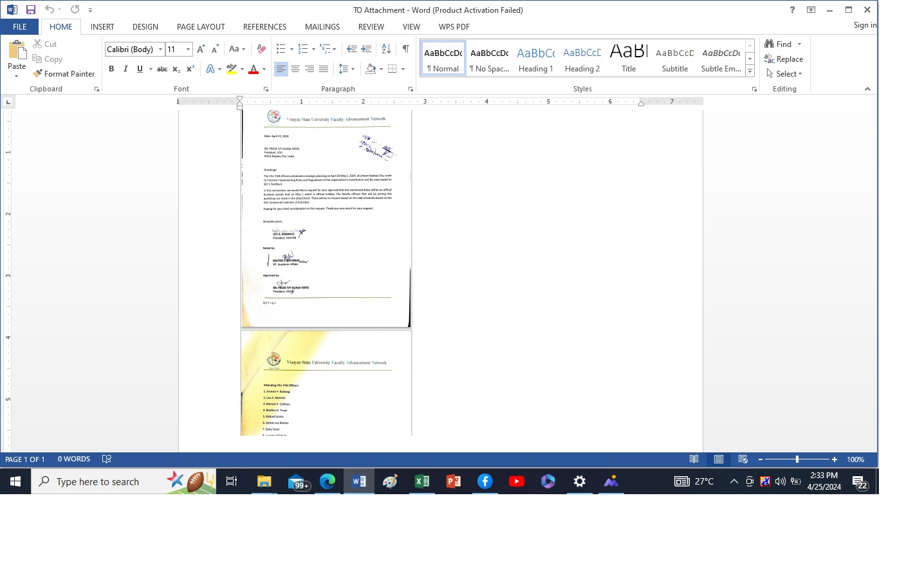Expand the Styles gallery more arrow
Viewport: 924px width, 583px height.
pyautogui.click(x=750, y=71)
